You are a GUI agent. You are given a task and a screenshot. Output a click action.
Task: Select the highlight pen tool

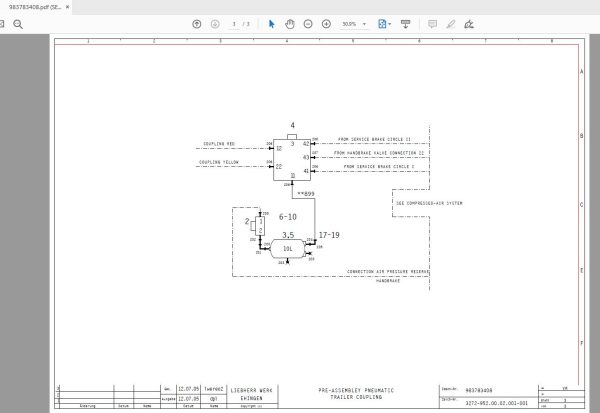(451, 24)
